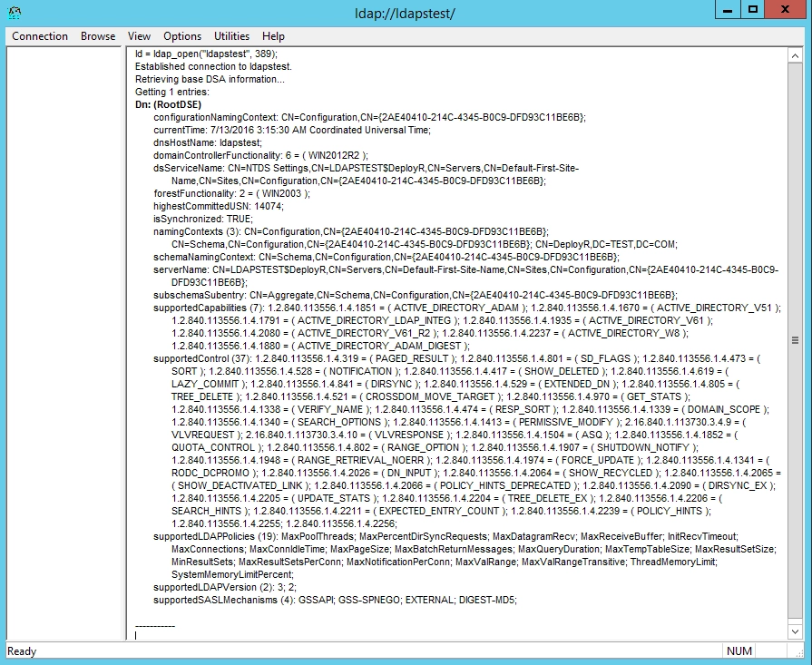Open the Options menu
Image resolution: width=812 pixels, height=665 pixels.
click(x=182, y=36)
